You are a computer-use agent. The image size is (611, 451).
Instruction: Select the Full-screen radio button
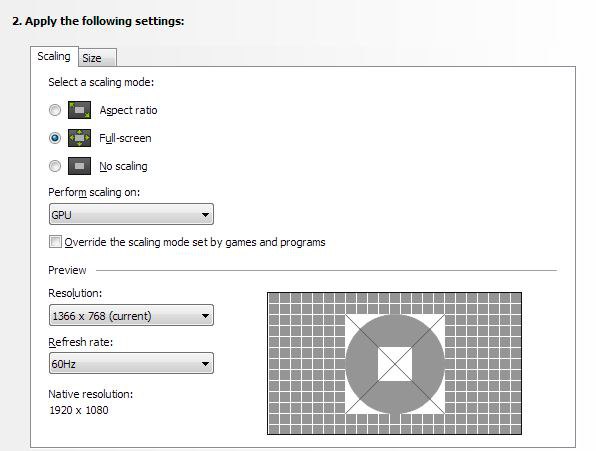pyautogui.click(x=55, y=138)
